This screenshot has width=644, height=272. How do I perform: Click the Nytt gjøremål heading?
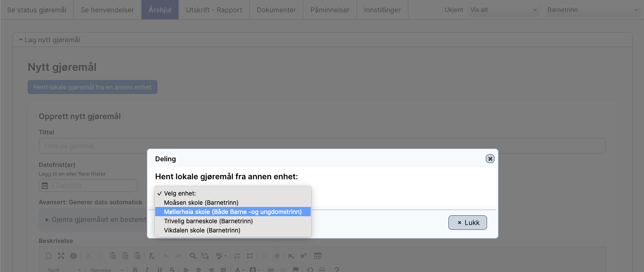[x=62, y=67]
